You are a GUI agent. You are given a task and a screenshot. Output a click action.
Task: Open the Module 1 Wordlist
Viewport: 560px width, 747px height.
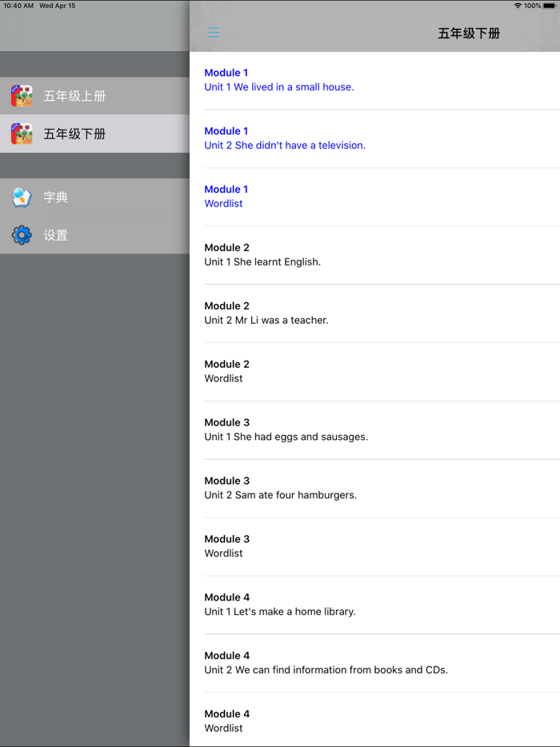pos(374,196)
